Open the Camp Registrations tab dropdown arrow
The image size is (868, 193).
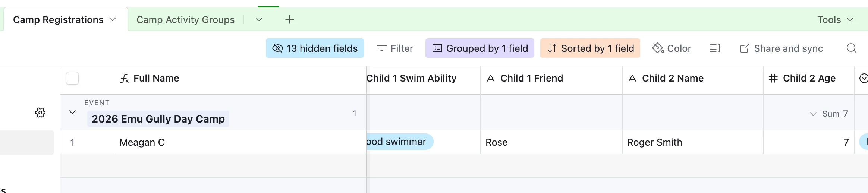[113, 19]
